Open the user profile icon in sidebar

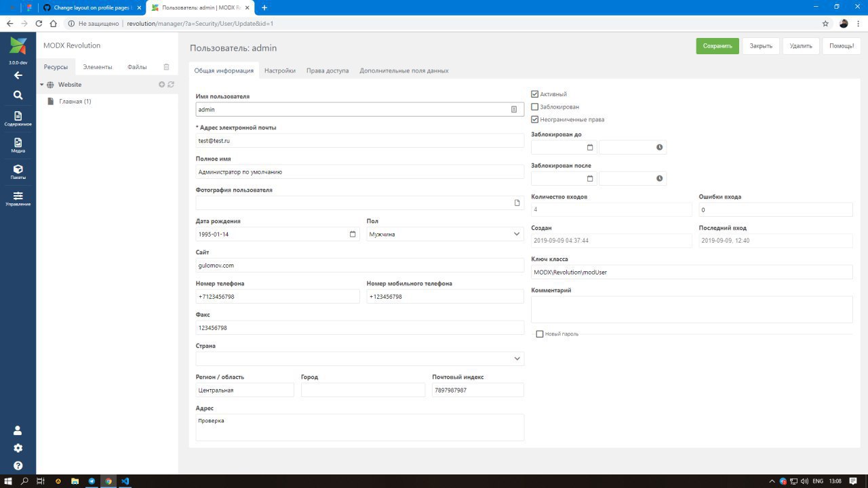(x=18, y=430)
